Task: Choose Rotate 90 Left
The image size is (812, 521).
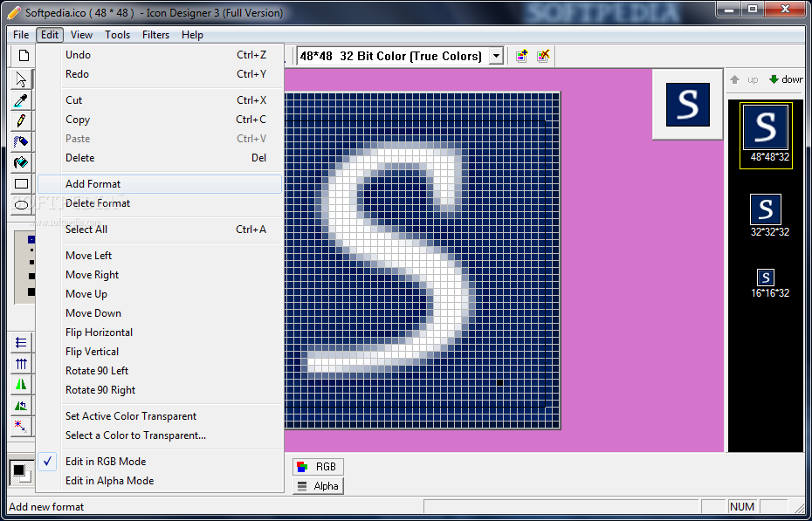Action: click(160, 370)
